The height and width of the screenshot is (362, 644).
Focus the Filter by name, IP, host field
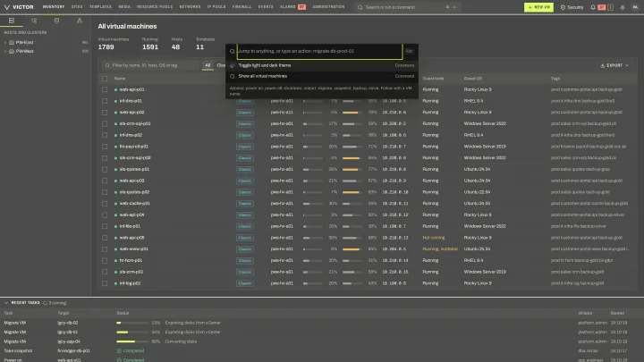151,65
